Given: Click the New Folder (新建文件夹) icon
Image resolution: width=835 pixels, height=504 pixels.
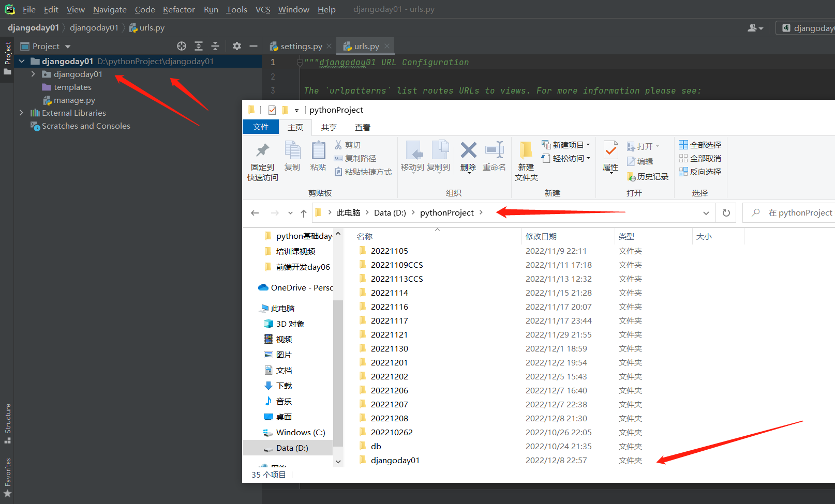Looking at the screenshot, I should pyautogui.click(x=526, y=150).
